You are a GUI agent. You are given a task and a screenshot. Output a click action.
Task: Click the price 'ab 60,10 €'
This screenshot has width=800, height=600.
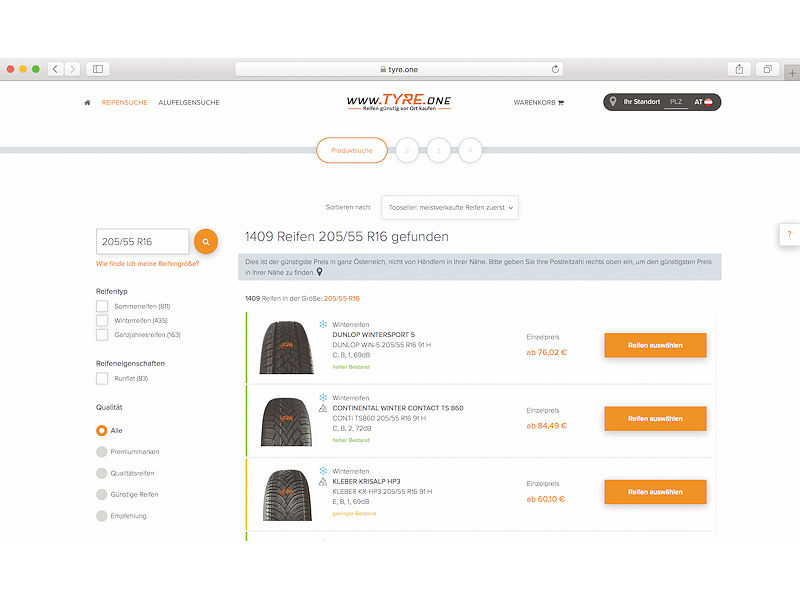pyautogui.click(x=545, y=499)
